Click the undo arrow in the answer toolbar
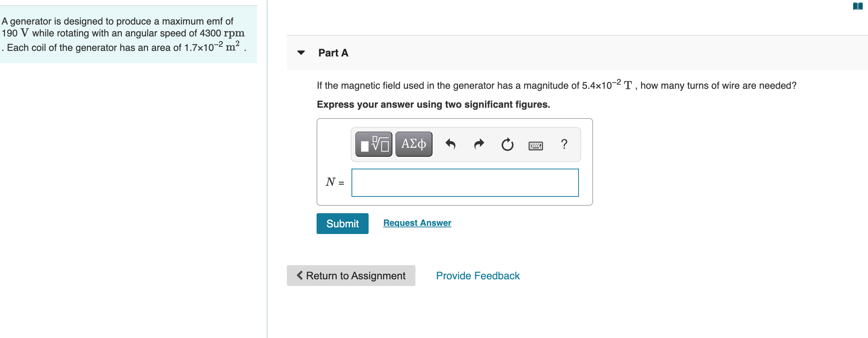The height and width of the screenshot is (338, 868). [x=451, y=144]
